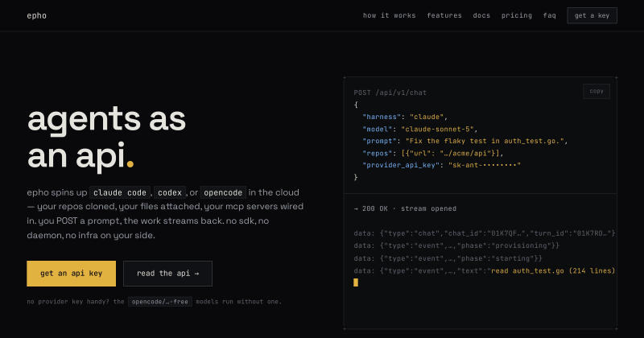This screenshot has height=338, width=644.
Task: Open the faq nav link
Action: pyautogui.click(x=549, y=15)
